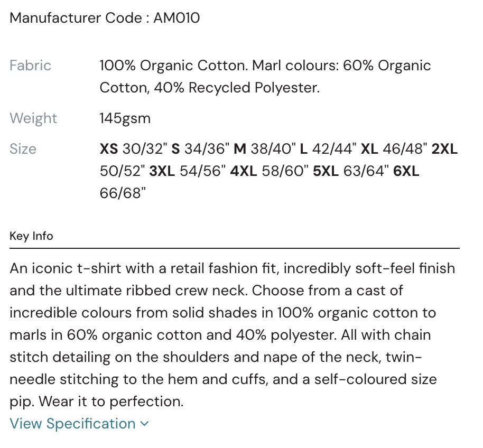
Task: Click the bold 5XL size label
Action: [326, 171]
